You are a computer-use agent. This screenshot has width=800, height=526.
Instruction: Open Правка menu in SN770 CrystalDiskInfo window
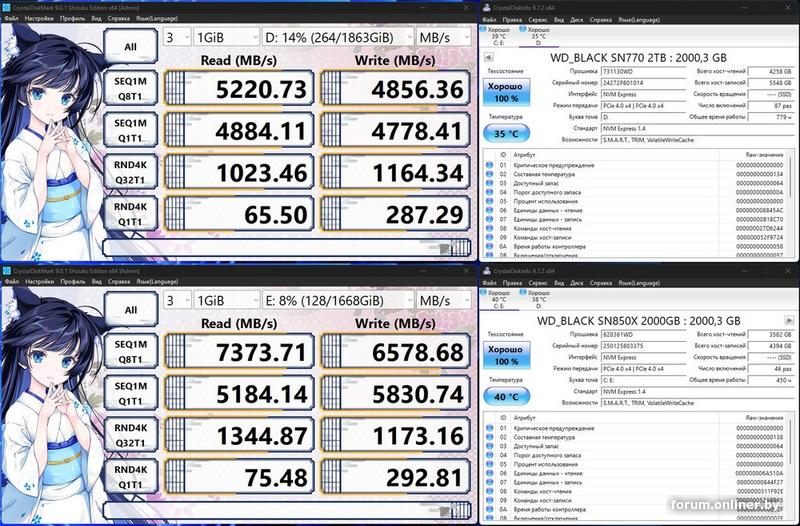click(512, 20)
